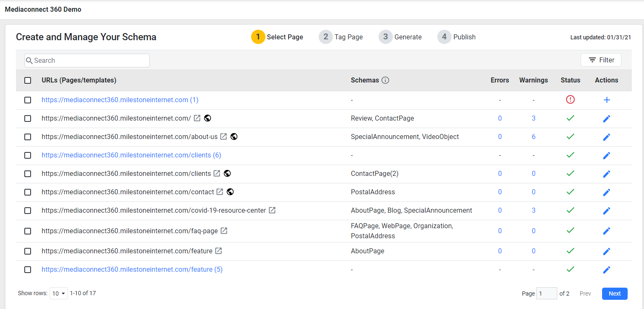Image resolution: width=644 pixels, height=309 pixels.
Task: Click the edit pencil for the faq-page row
Action: tap(607, 231)
